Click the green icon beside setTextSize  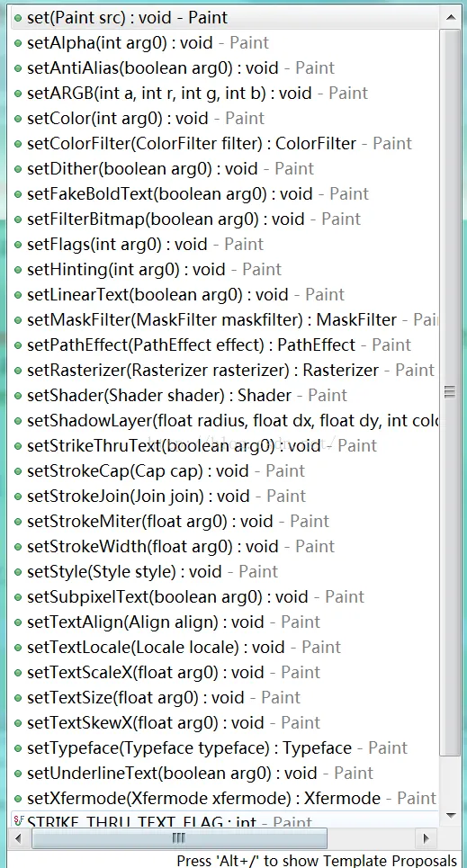(x=18, y=698)
